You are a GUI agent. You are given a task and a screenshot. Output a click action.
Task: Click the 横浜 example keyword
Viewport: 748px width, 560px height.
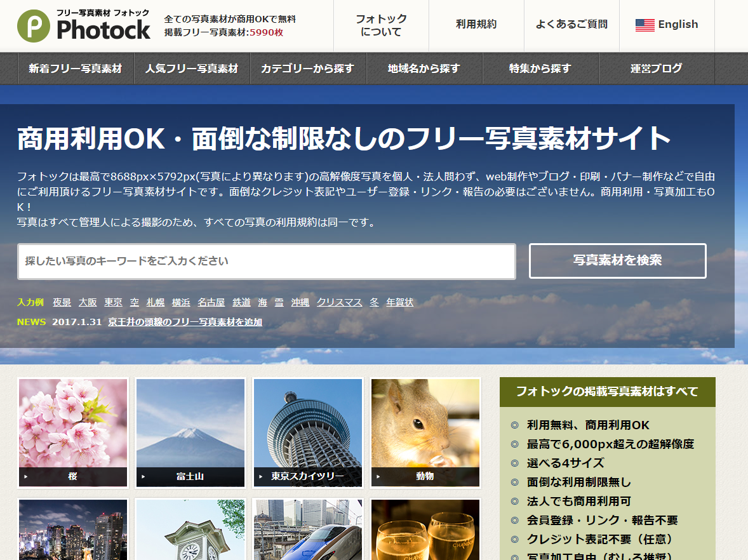click(181, 302)
